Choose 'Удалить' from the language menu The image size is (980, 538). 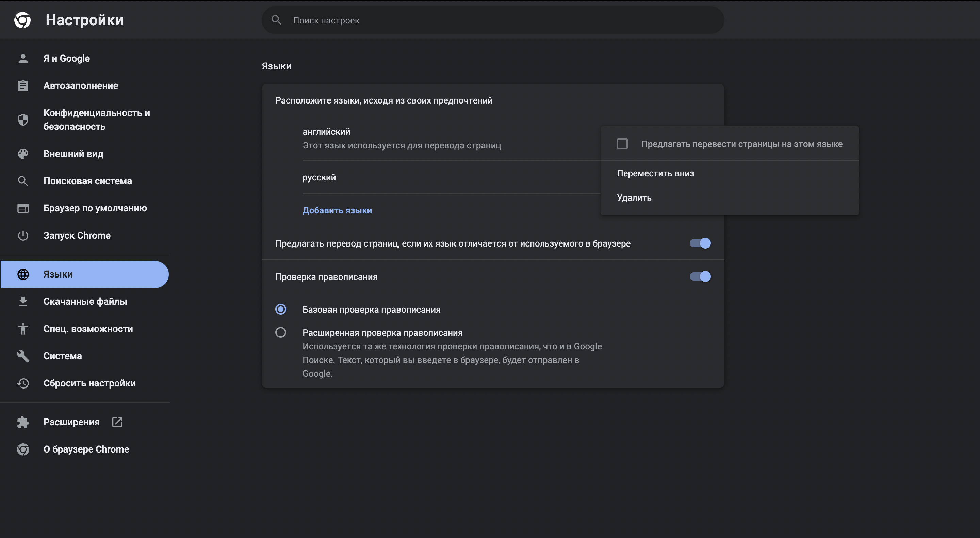click(x=634, y=197)
